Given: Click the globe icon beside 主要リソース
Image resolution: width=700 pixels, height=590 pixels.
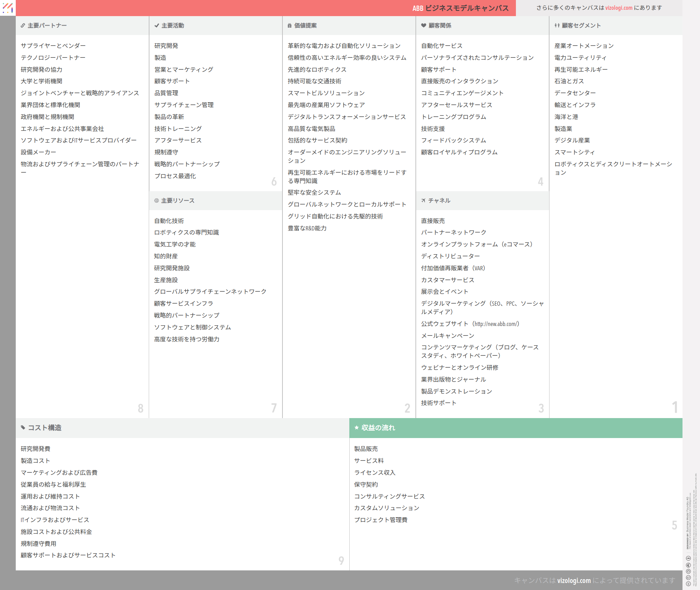Looking at the screenshot, I should 156,201.
